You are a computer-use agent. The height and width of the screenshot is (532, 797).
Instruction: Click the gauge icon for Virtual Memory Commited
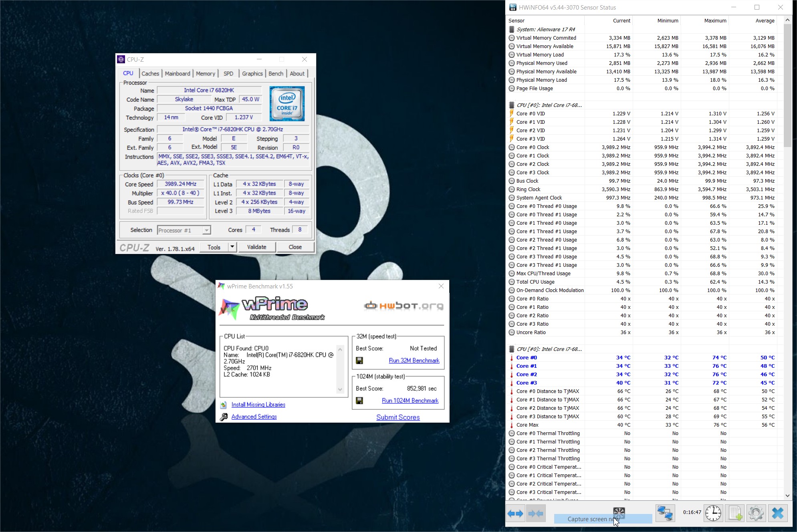[512, 38]
